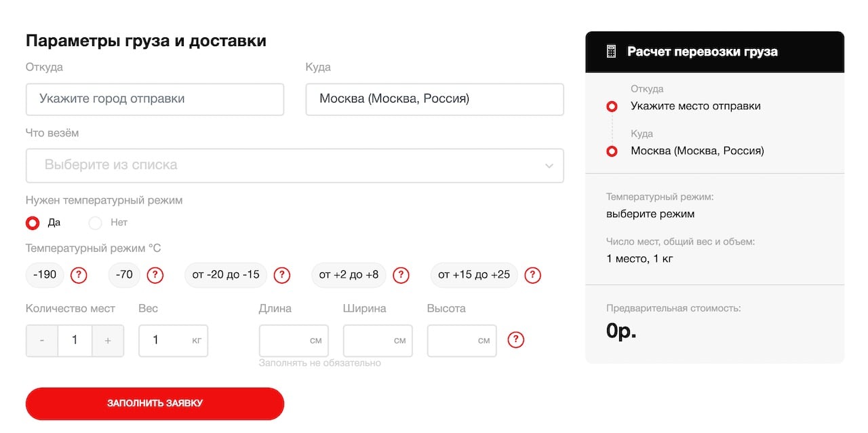Open help for range от -20 до -15
868x433 pixels.
[x=282, y=275]
